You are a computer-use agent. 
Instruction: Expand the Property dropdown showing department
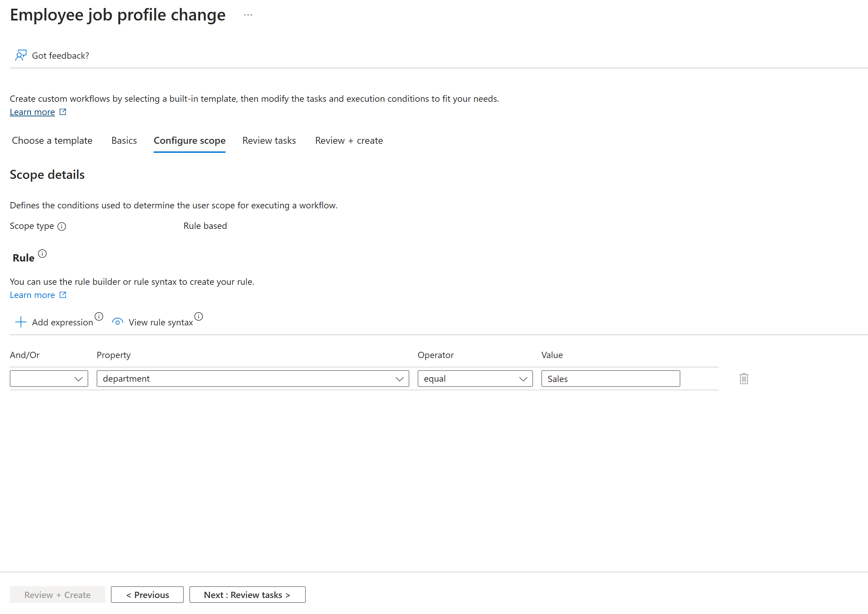400,379
